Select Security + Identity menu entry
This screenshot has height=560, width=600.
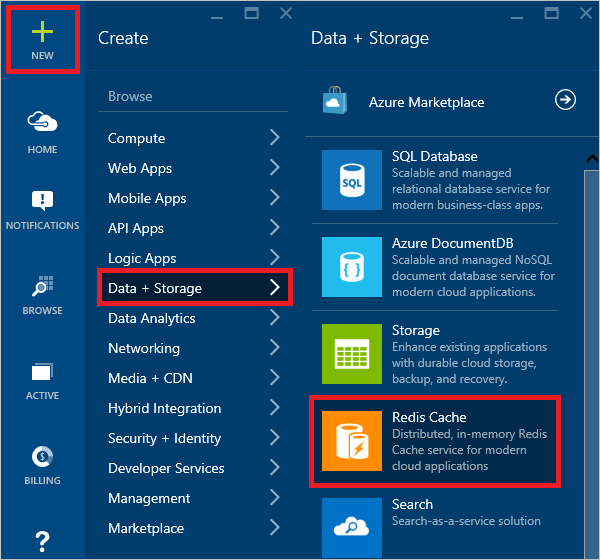point(165,438)
